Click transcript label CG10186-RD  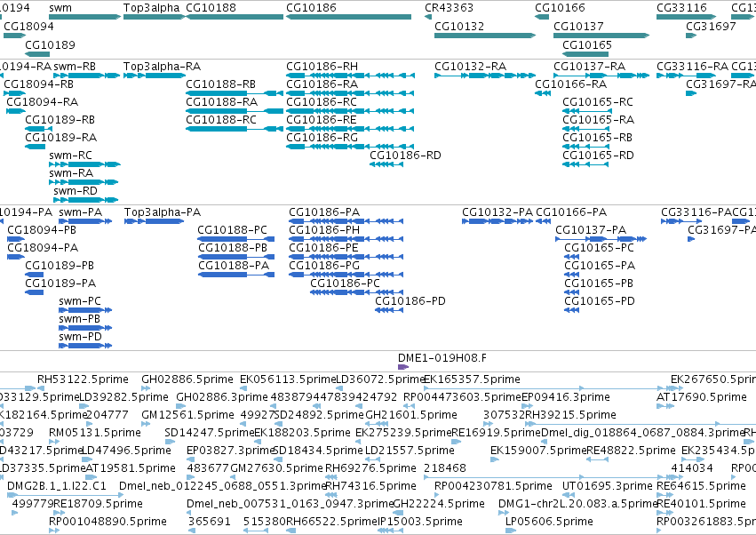click(405, 156)
